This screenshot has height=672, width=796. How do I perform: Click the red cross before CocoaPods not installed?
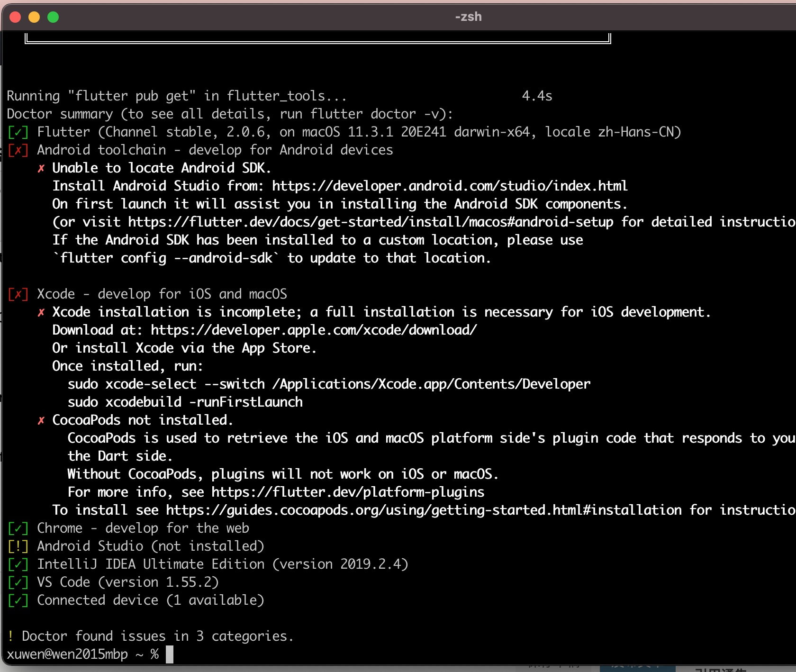[41, 420]
